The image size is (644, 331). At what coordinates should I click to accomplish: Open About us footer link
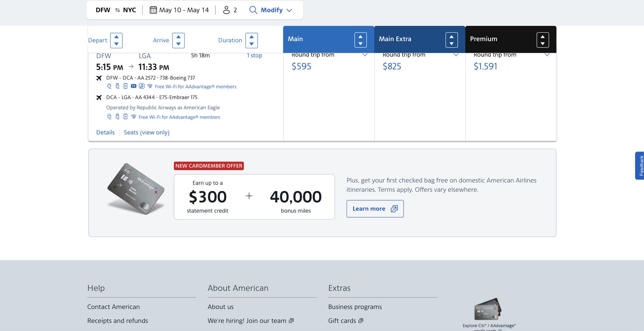click(x=221, y=307)
